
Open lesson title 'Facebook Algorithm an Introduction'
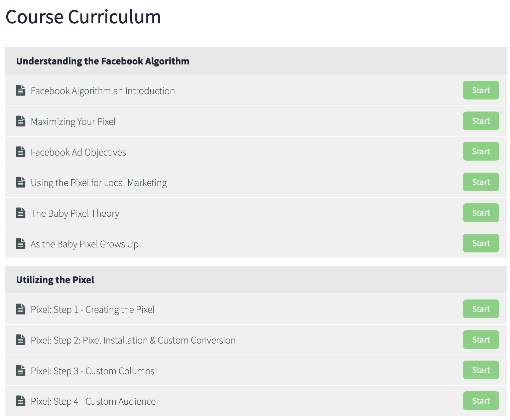coord(103,91)
